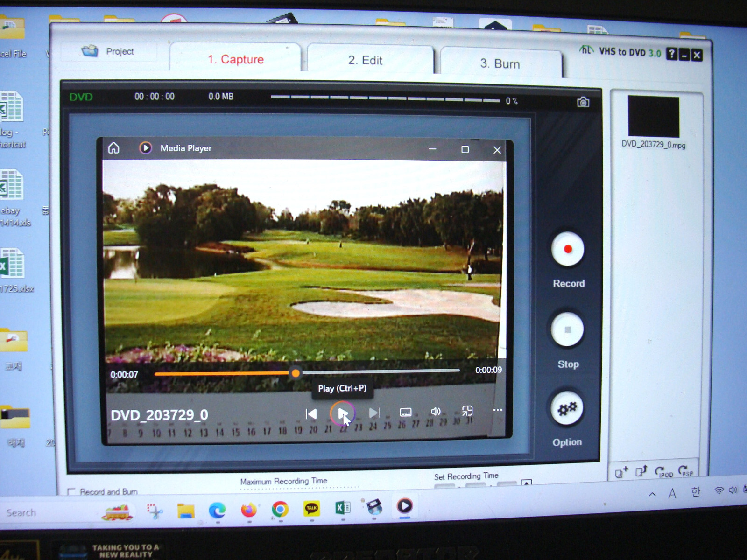Go to Media Player home
The width and height of the screenshot is (747, 560).
tap(114, 148)
